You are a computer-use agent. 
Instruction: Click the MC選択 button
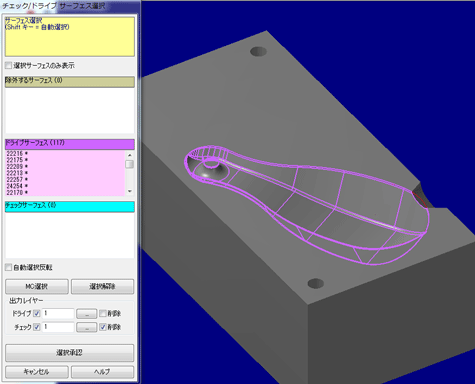pos(37,286)
